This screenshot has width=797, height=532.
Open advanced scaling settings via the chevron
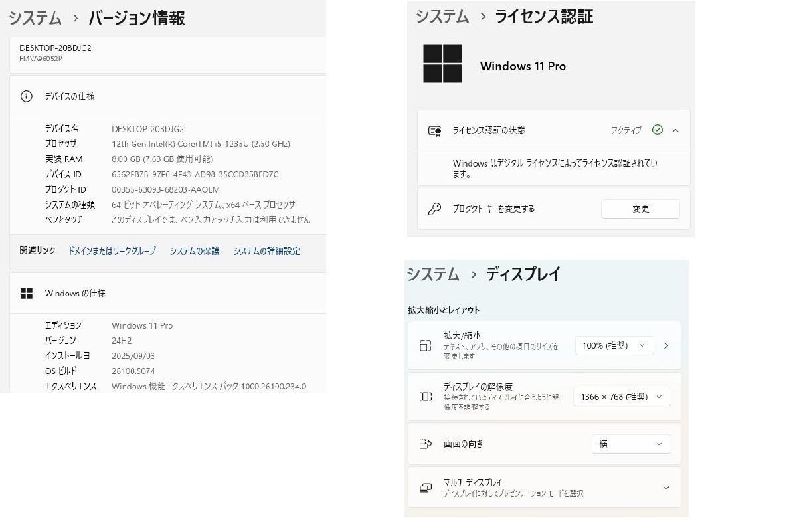667,345
